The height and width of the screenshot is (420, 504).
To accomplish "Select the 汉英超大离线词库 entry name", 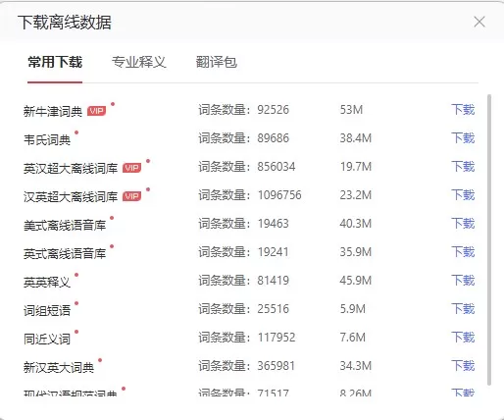I will coord(71,197).
